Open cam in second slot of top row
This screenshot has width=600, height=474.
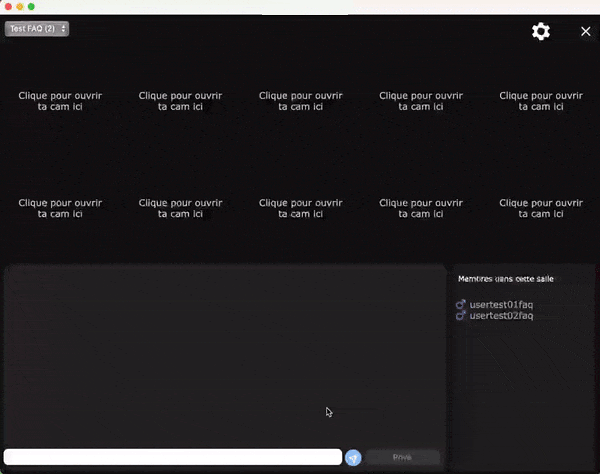click(180, 101)
